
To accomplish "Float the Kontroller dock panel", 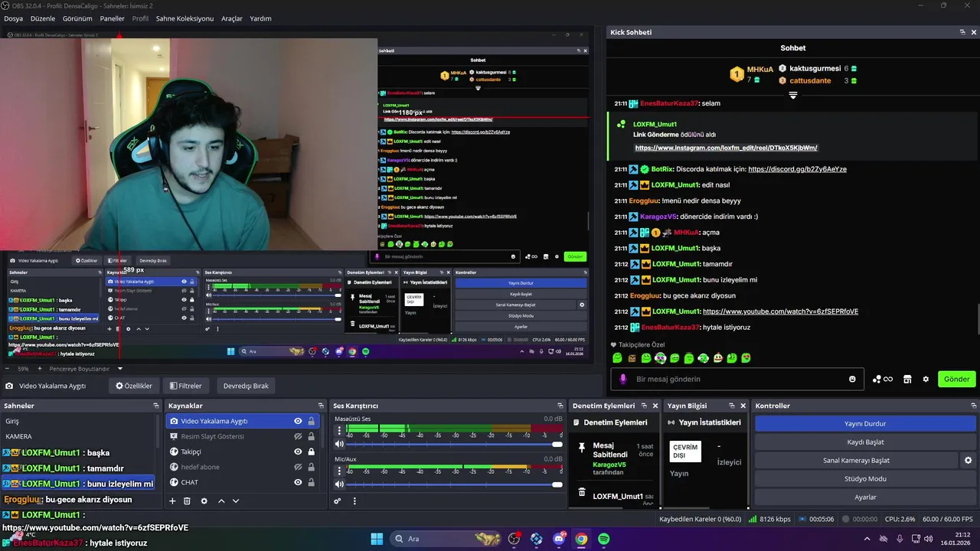I will (x=972, y=406).
